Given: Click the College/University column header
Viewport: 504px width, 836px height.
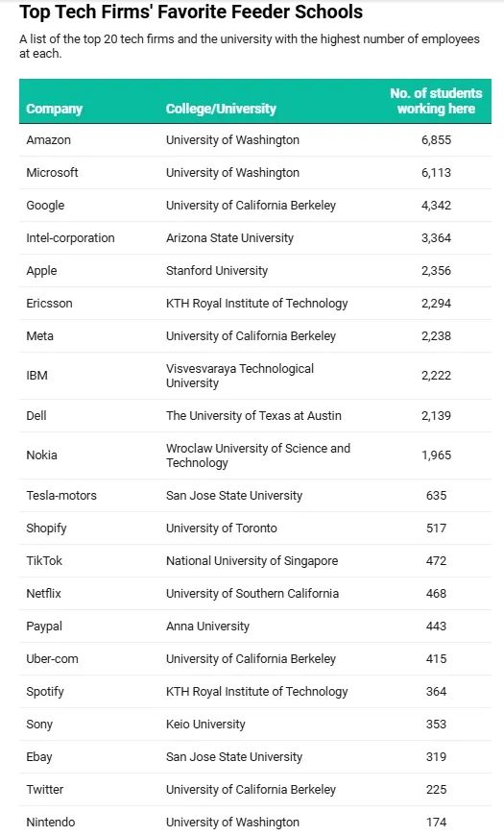Looking at the screenshot, I should pyautogui.click(x=221, y=109).
